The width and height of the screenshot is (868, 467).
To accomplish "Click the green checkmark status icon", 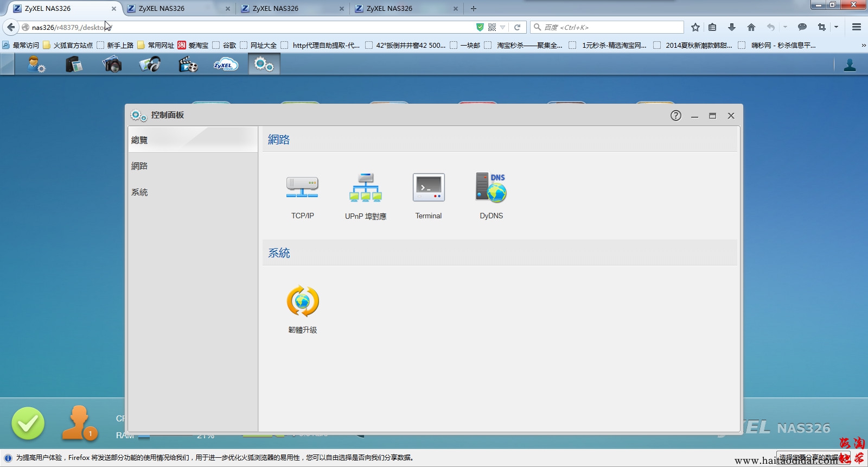I will [x=28, y=424].
